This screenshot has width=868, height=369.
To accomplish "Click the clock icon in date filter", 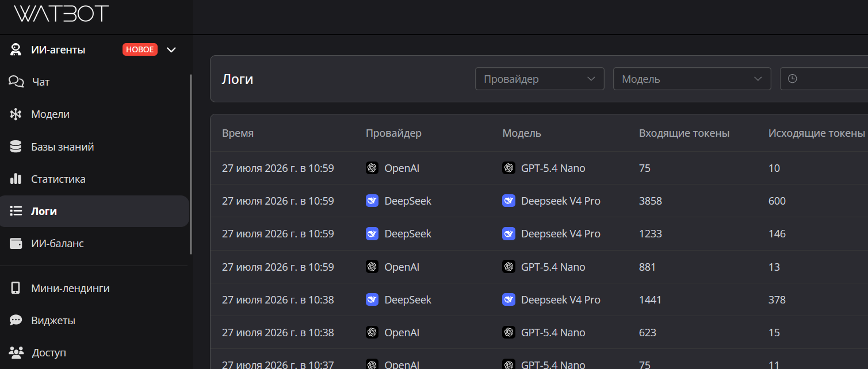I will point(793,79).
